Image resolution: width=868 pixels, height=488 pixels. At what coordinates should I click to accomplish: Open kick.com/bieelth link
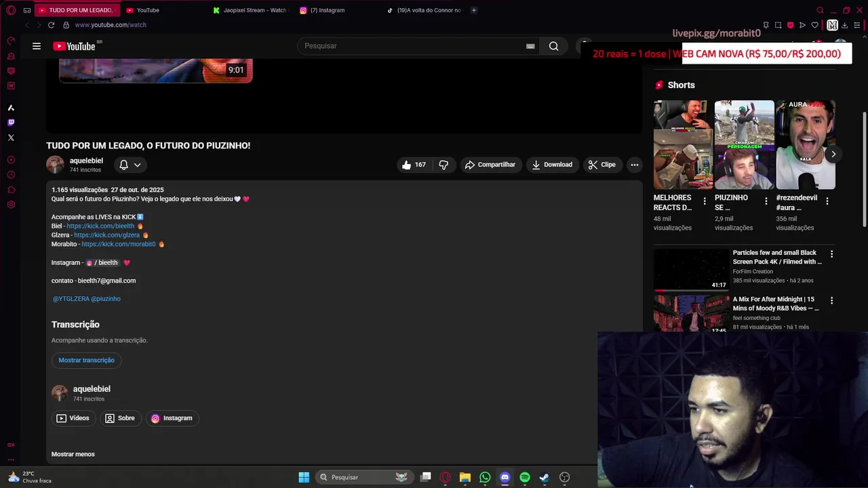point(100,226)
